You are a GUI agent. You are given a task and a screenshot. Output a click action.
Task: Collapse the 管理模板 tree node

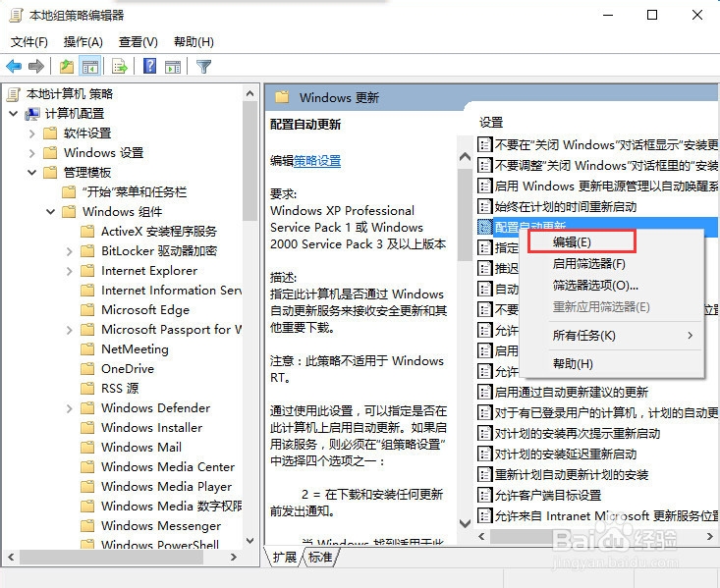[x=31, y=173]
